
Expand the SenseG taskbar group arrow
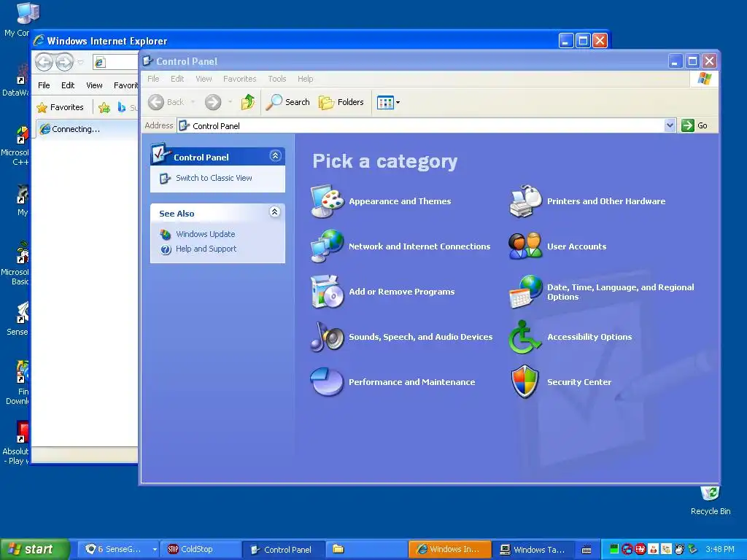click(155, 550)
